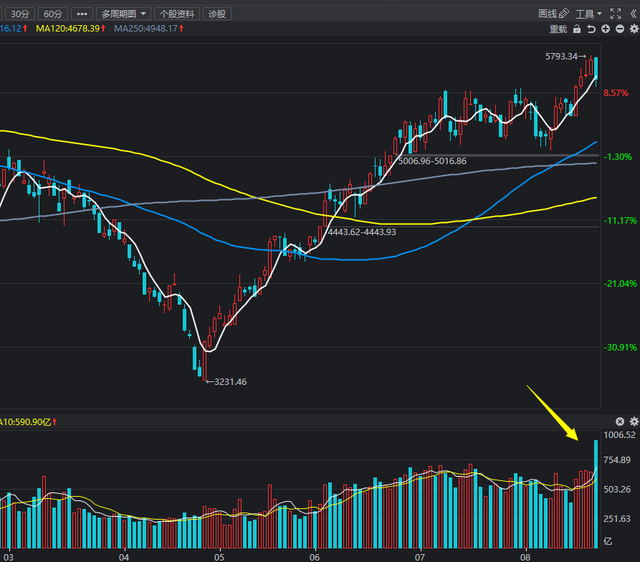
Task: Open main chart settings gear
Action: (633, 30)
